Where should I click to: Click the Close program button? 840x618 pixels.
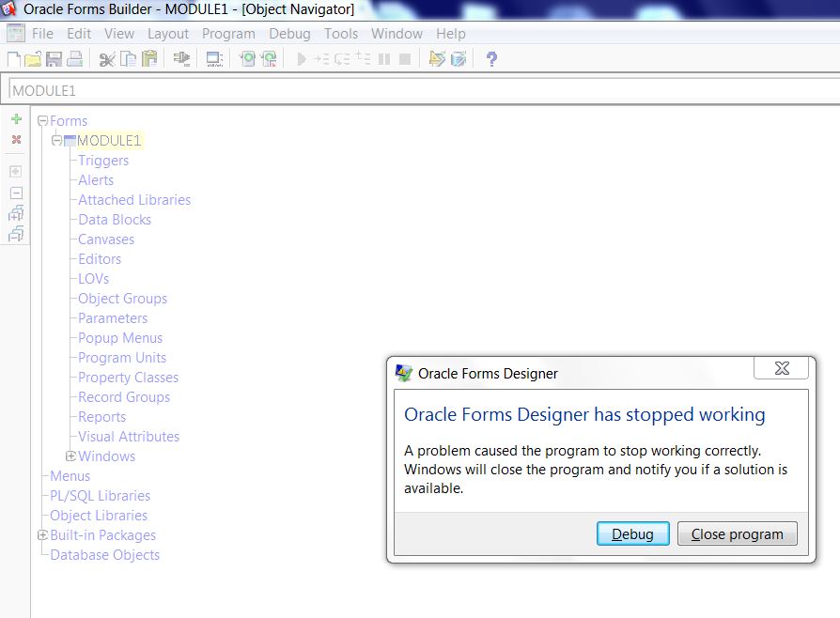pyautogui.click(x=737, y=533)
